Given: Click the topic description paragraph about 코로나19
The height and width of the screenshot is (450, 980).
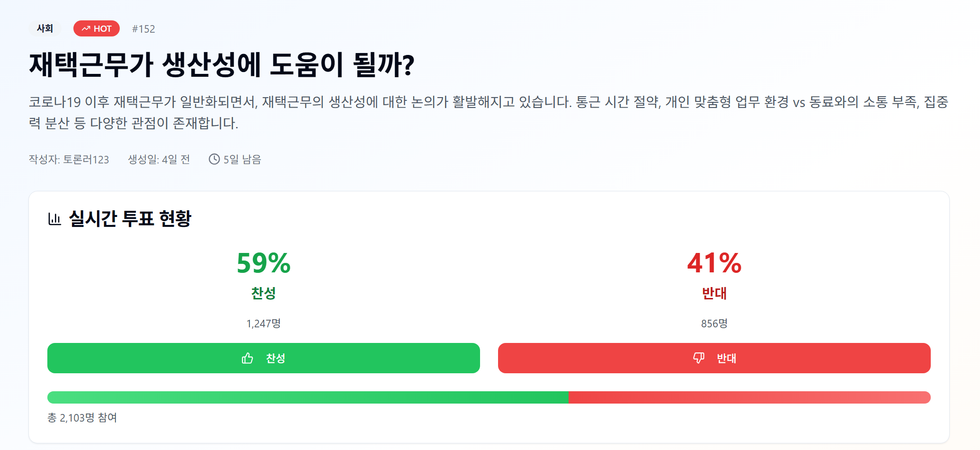Looking at the screenshot, I should pos(488,112).
